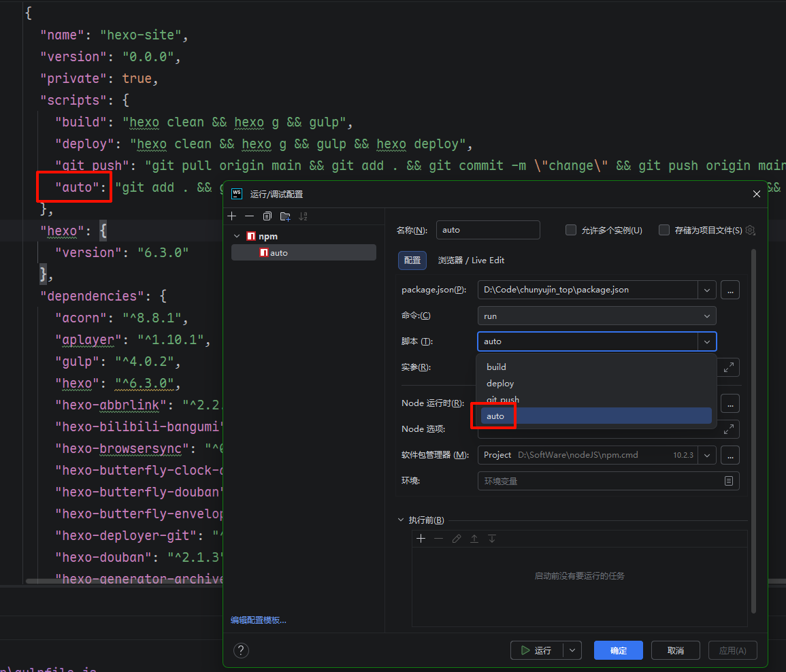This screenshot has width=786, height=672.
Task: Switch to the Browser / Live Edit tab
Action: pyautogui.click(x=471, y=261)
